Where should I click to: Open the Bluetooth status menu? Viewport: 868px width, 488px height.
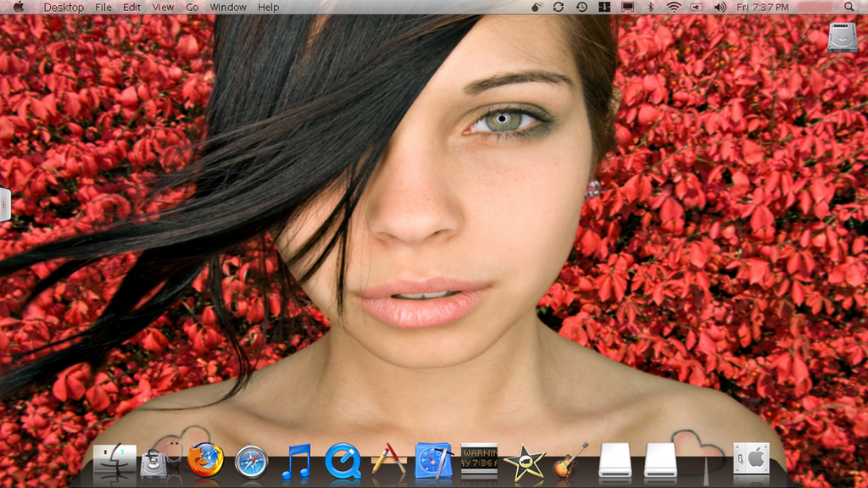[651, 7]
